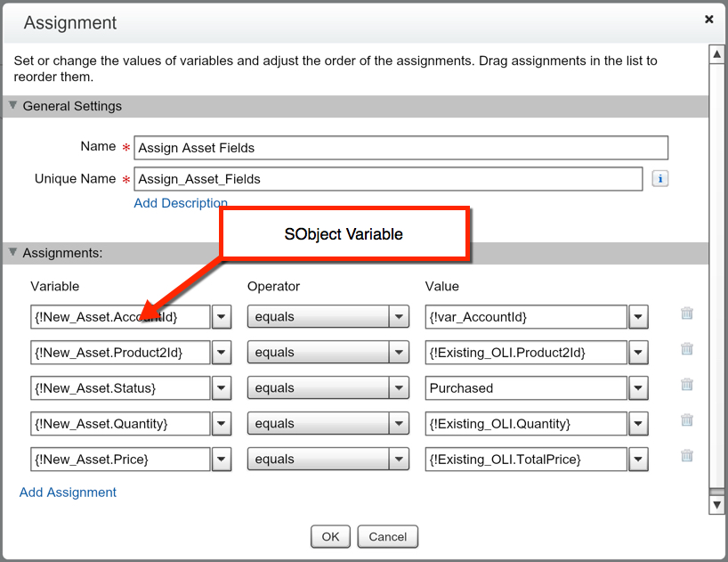Delete the New_Asset.AccountId assignment row
728x562 pixels.
[x=687, y=314]
